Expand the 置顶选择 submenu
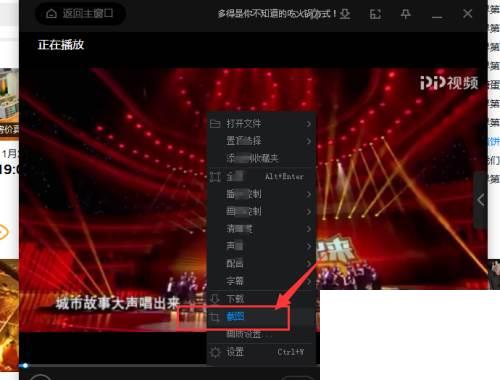Screen dimensions: 500x380 tap(261, 141)
